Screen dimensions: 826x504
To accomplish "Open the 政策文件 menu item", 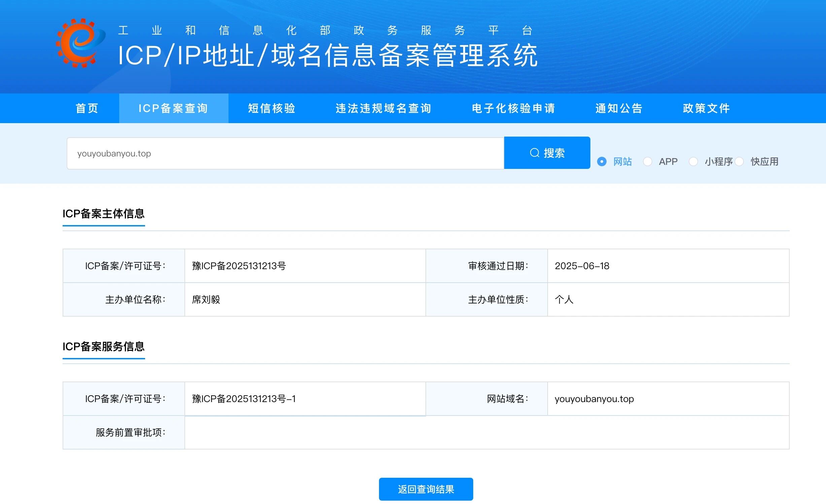I will click(706, 108).
